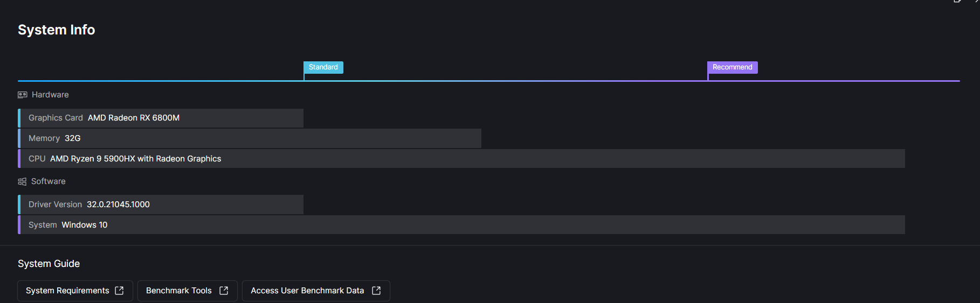Click the Hardware section graphics card icon
980x303 pixels.
(22, 95)
